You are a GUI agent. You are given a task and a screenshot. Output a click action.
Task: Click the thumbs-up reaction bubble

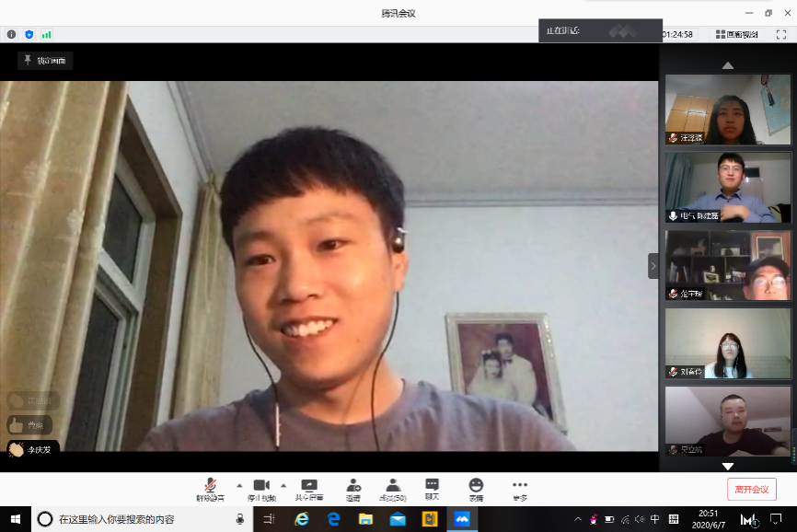29,425
